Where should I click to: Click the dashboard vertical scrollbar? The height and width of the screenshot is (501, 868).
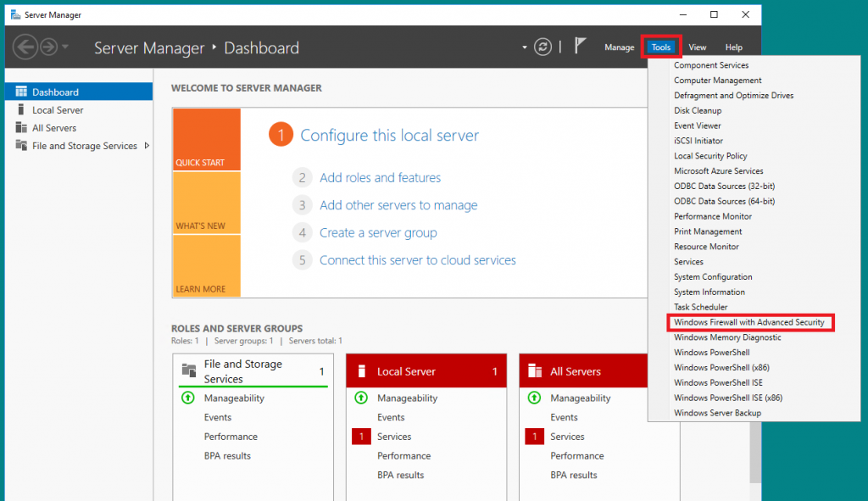(x=755, y=451)
